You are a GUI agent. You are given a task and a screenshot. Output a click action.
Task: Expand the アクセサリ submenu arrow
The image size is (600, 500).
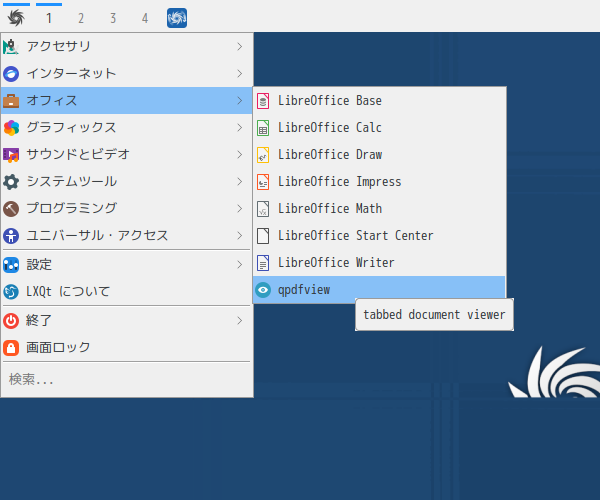[x=240, y=47]
